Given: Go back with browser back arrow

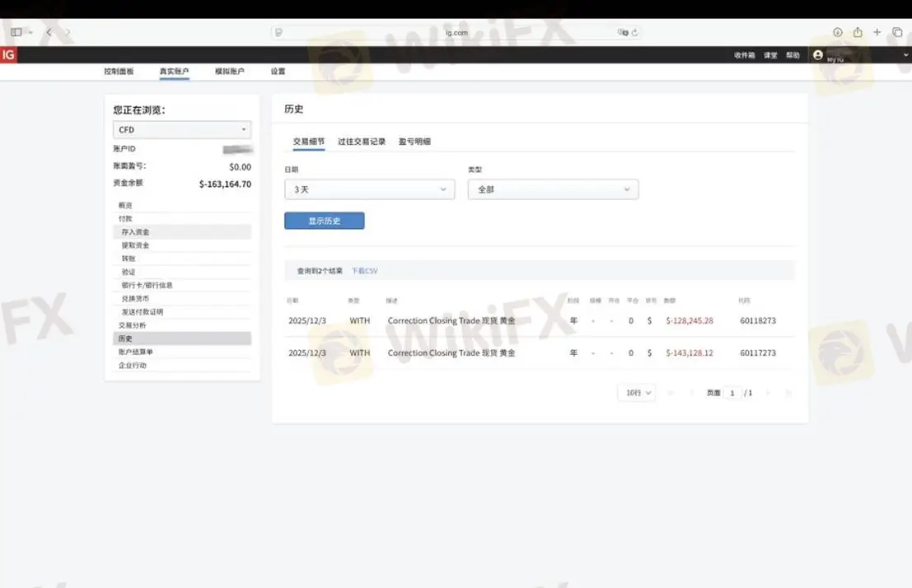Looking at the screenshot, I should [49, 33].
